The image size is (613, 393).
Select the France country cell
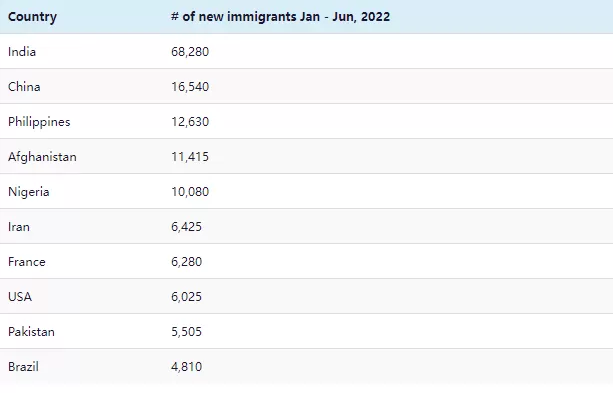(x=27, y=262)
